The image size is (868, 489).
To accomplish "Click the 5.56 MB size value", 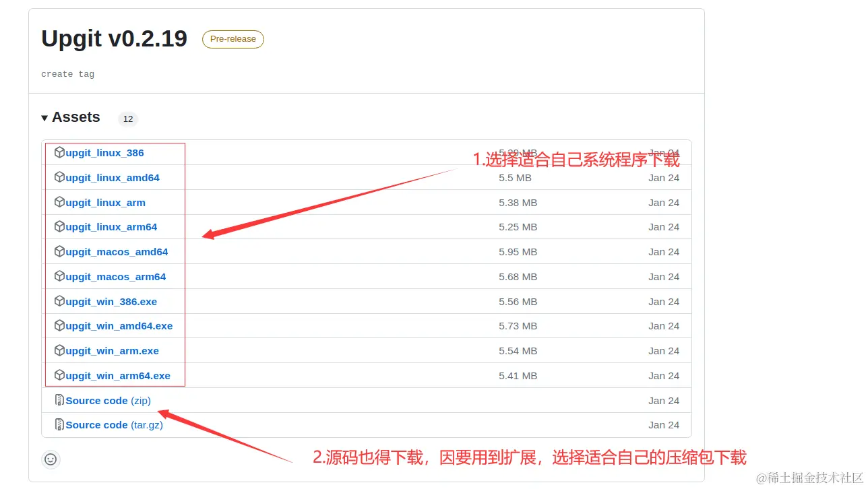I will click(518, 302).
